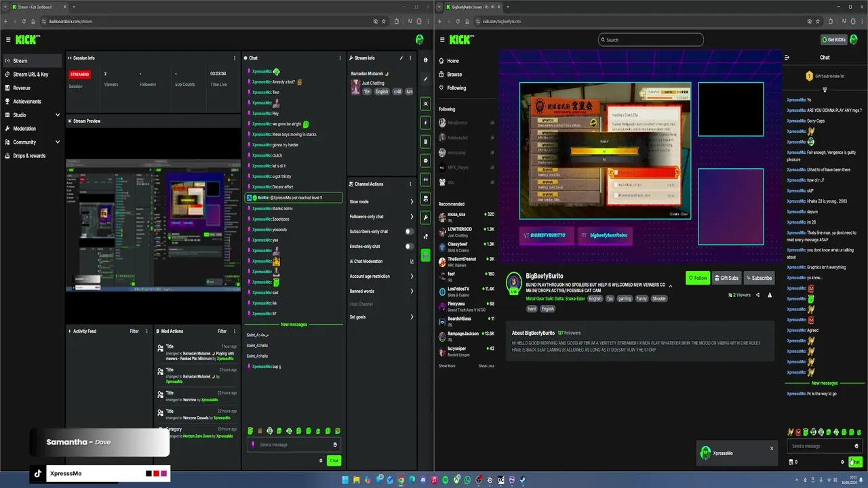Click the Search field on Kick

coord(651,40)
